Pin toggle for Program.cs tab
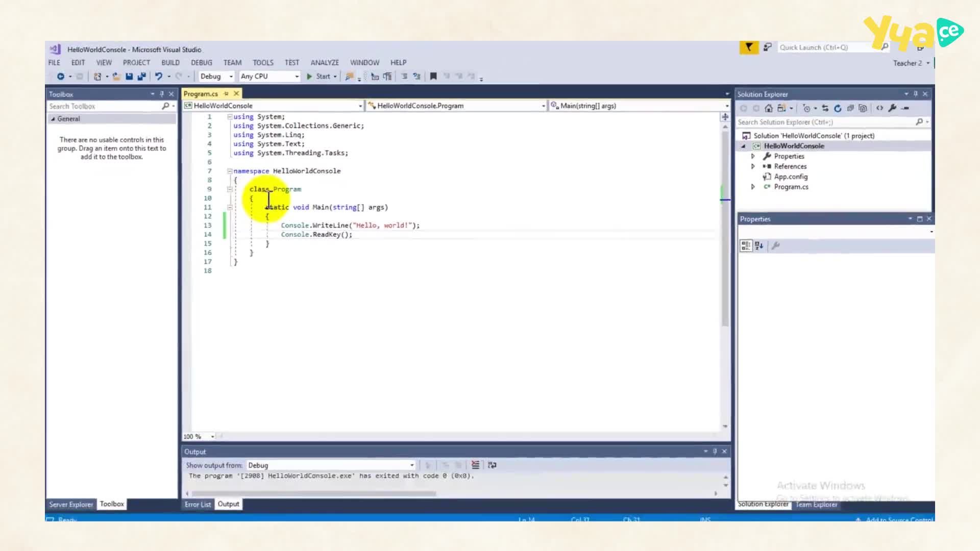Viewport: 980px width, 551px height. pos(226,94)
